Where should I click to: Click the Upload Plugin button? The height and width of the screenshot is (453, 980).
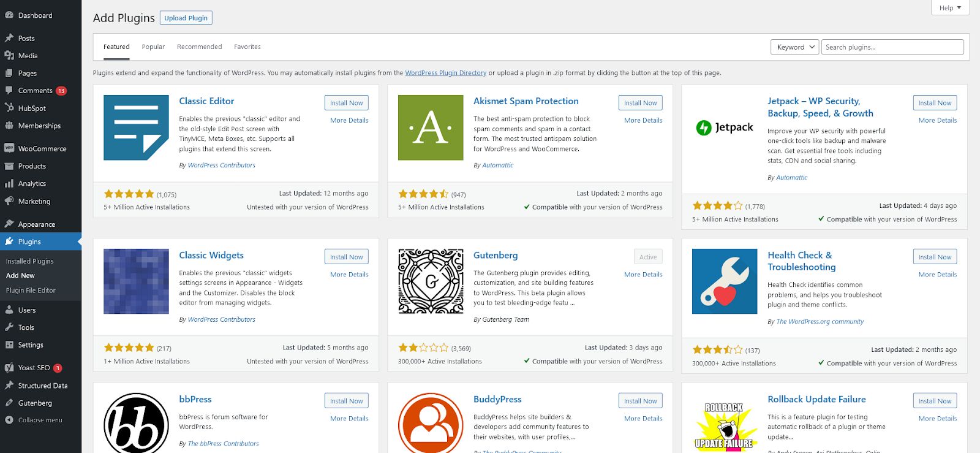186,18
